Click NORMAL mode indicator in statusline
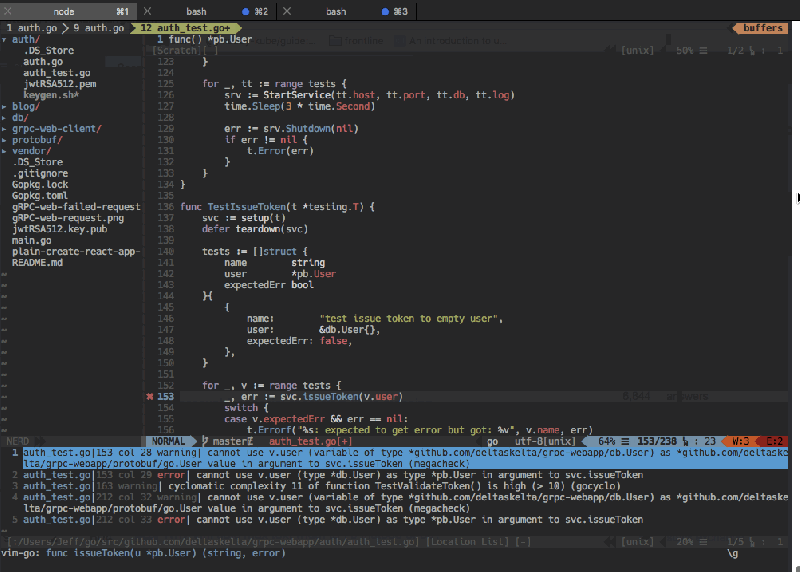800x572 pixels. pos(168,441)
